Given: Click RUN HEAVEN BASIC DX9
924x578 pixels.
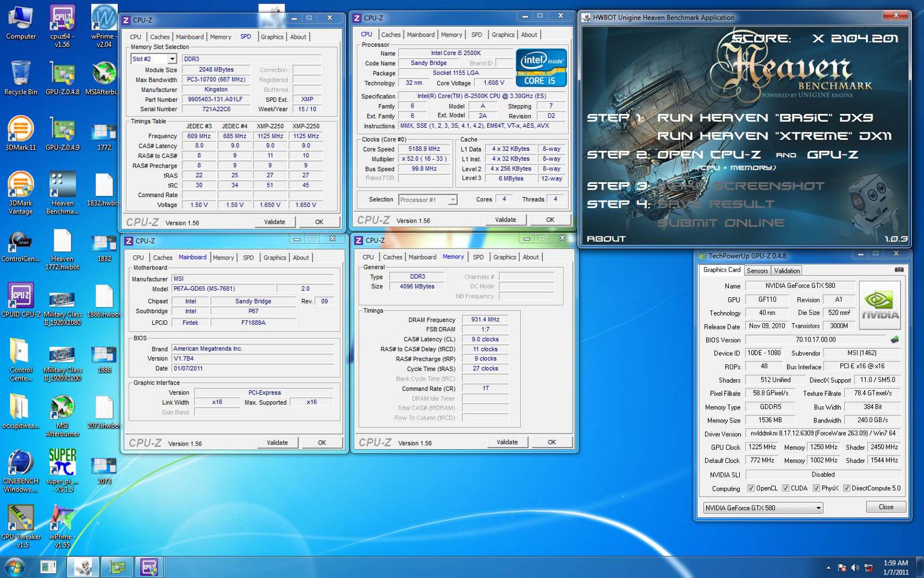Looking at the screenshot, I should click(x=765, y=118).
